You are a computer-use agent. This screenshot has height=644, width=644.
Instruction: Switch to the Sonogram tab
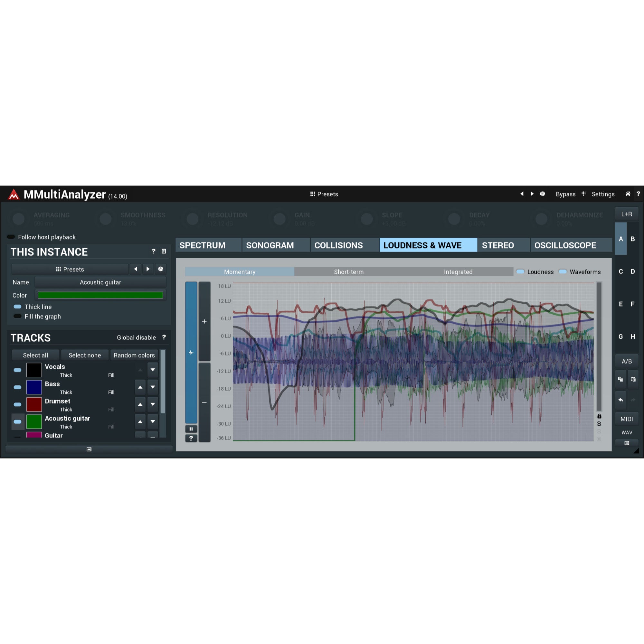click(x=276, y=245)
